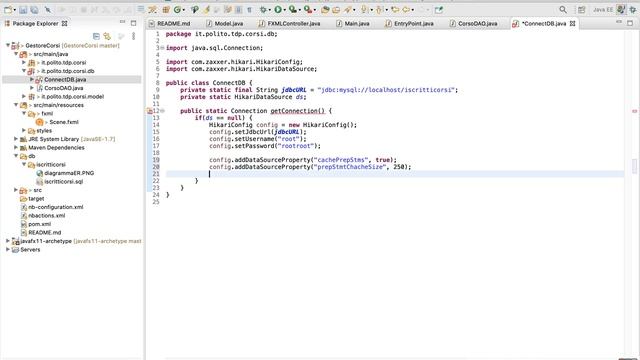640x360 pixels.
Task: Click the Pin Editor icon in toolbar
Action: 439,10
